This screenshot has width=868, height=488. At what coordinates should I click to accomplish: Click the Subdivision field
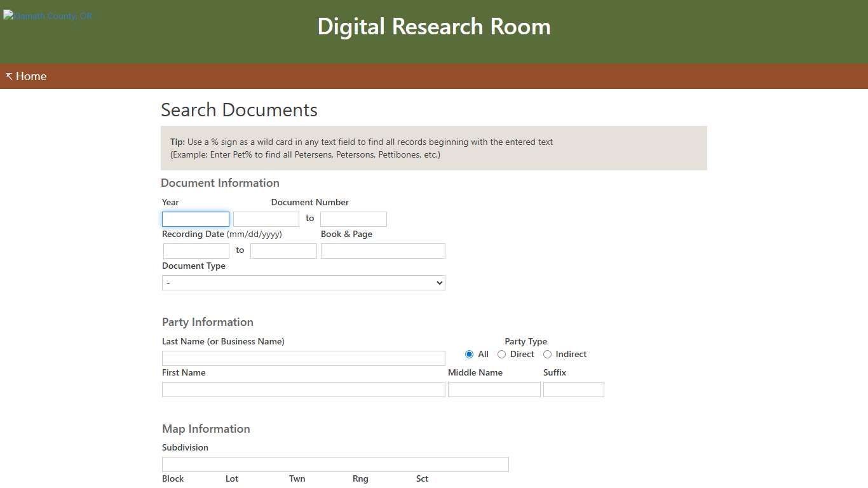click(335, 464)
